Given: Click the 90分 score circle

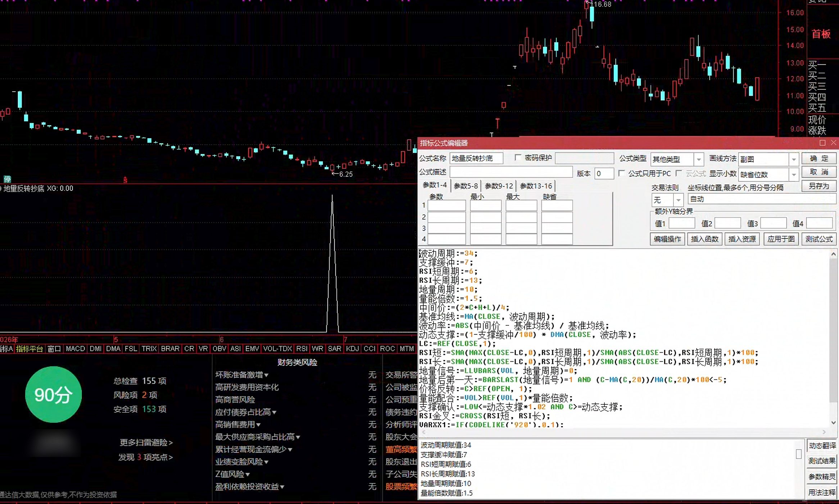Looking at the screenshot, I should 53,394.
